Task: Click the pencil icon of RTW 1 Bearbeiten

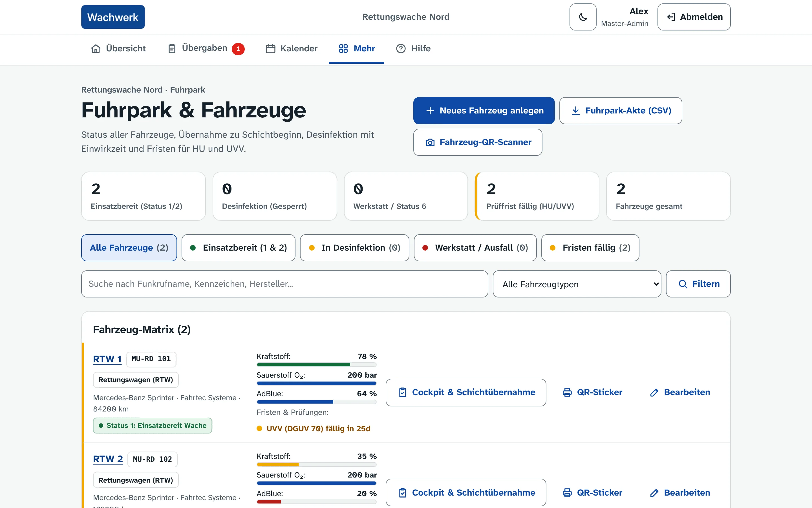Action: click(x=654, y=392)
